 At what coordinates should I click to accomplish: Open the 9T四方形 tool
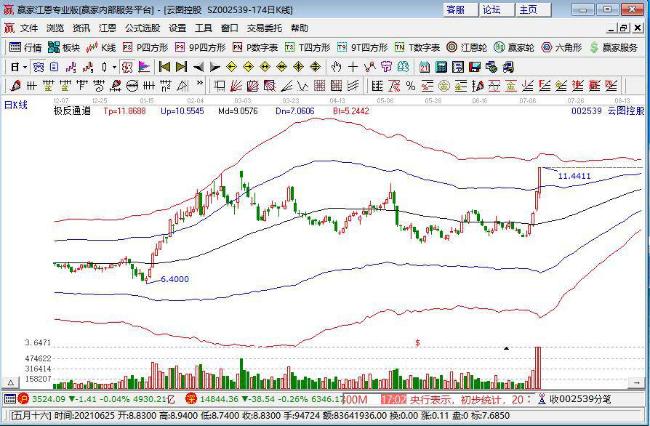pyautogui.click(x=362, y=48)
